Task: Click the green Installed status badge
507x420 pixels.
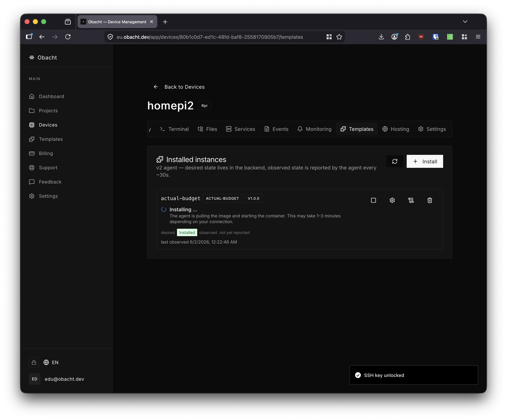Action: click(187, 233)
